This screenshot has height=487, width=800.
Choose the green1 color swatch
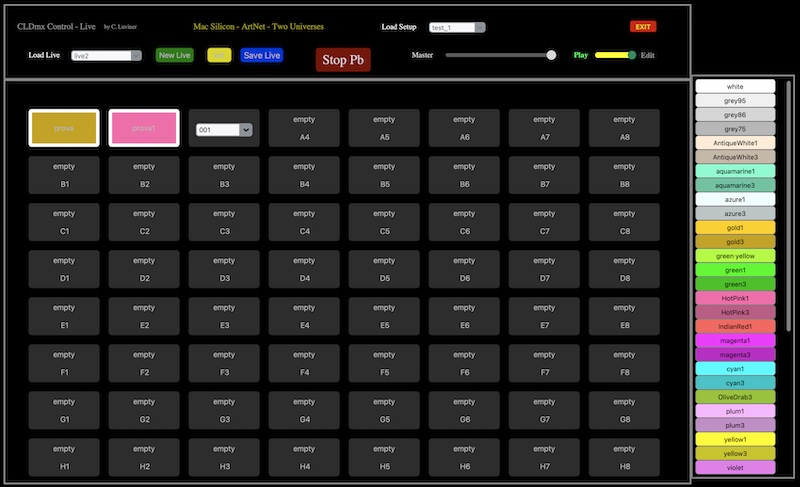735,270
